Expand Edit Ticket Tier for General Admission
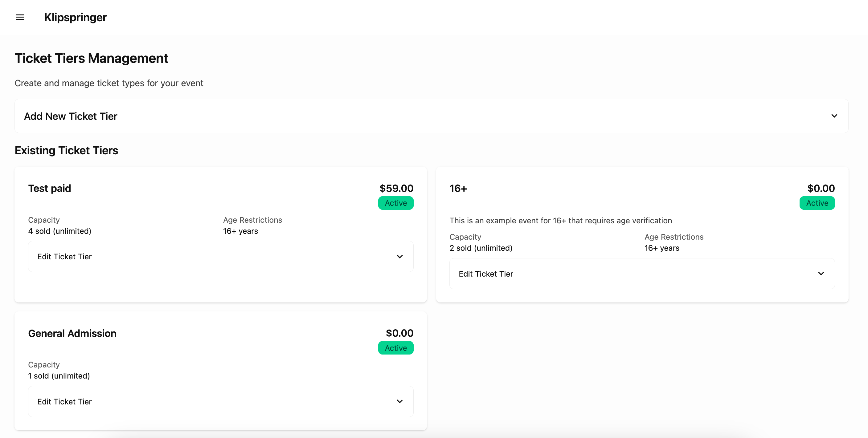This screenshot has height=438, width=868. (x=64, y=402)
